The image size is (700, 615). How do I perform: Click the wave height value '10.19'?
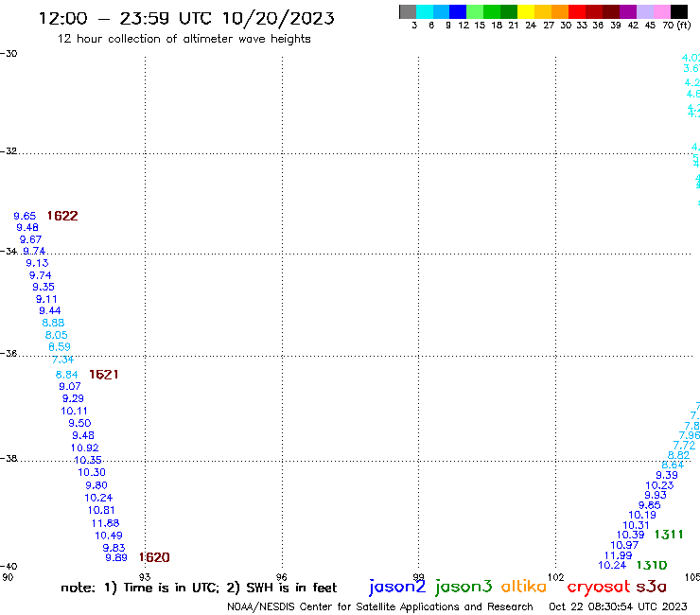[x=642, y=515]
